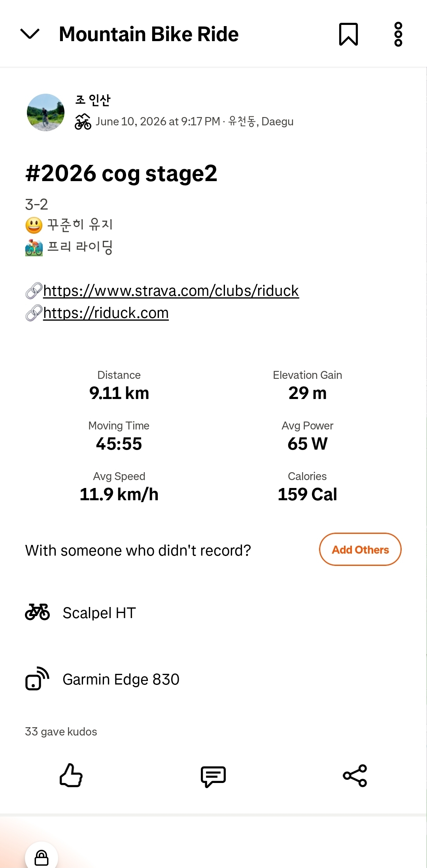Share the activity with the share icon
The height and width of the screenshot is (868, 427).
(x=355, y=775)
